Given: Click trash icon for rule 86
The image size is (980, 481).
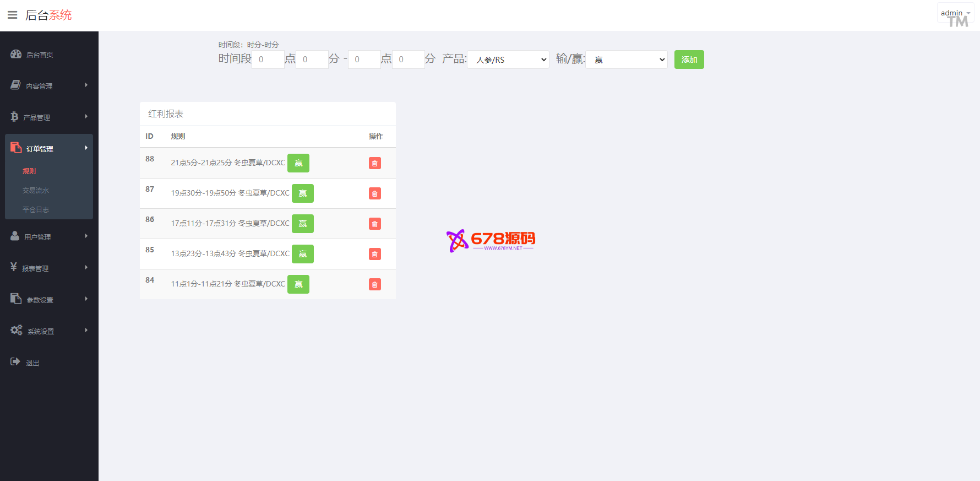Looking at the screenshot, I should click(x=374, y=224).
